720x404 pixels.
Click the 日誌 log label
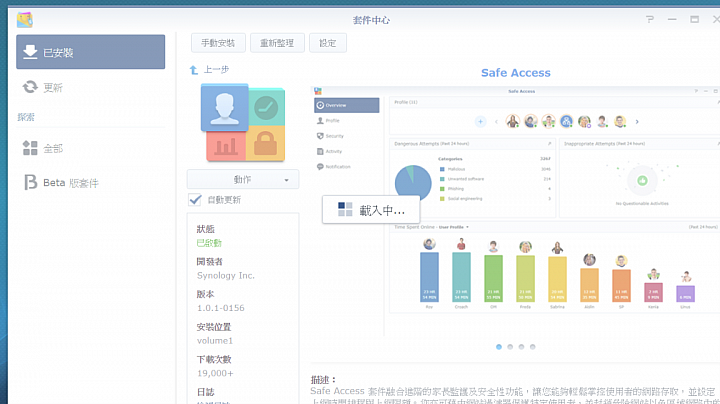205,392
